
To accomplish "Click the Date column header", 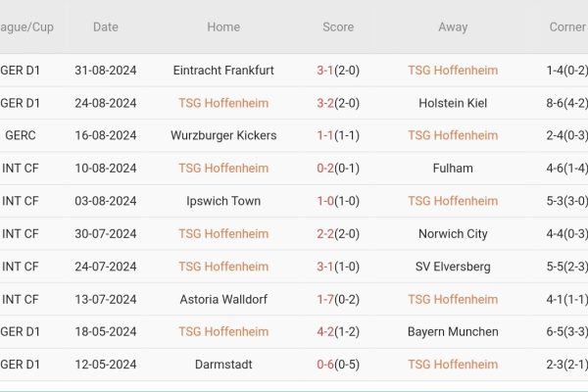I will [x=106, y=27].
